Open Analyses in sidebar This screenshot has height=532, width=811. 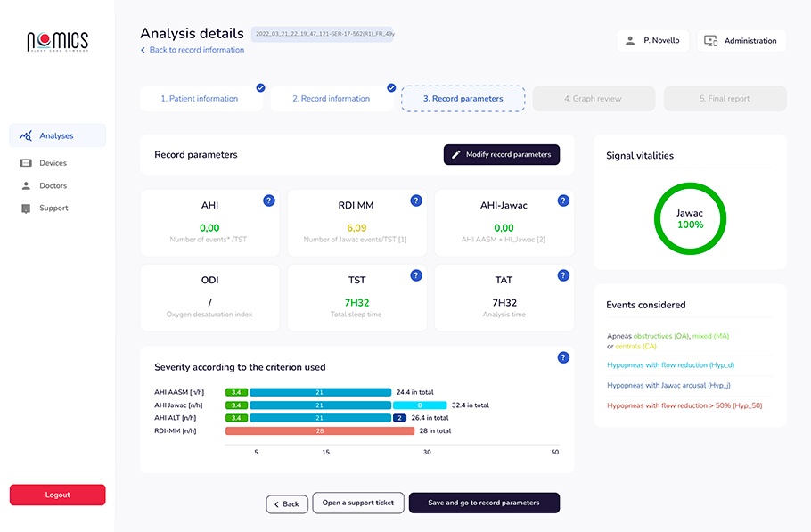tap(57, 135)
